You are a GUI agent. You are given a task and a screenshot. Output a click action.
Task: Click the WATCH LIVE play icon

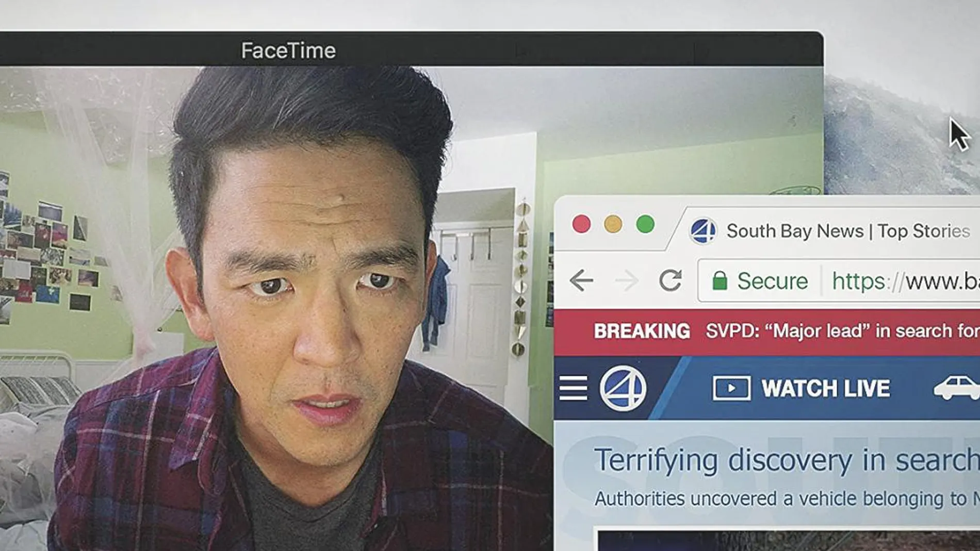(x=731, y=388)
